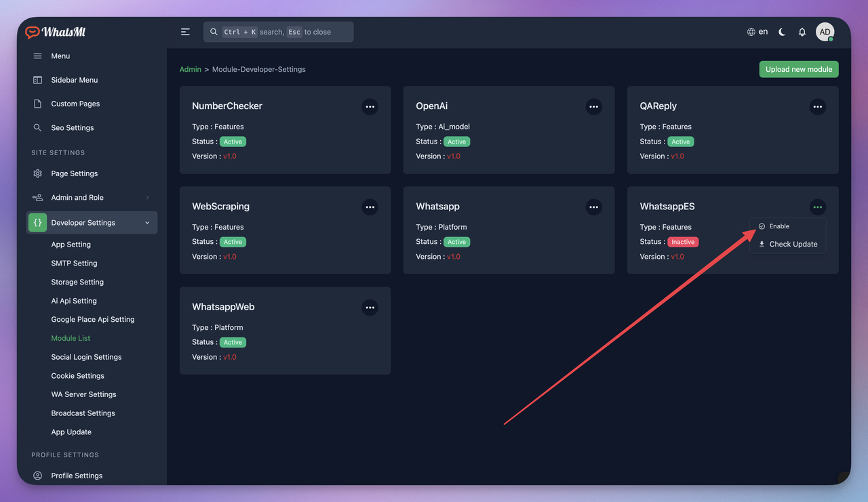Open Ai Api Setting submenu item
The width and height of the screenshot is (868, 502).
(74, 301)
